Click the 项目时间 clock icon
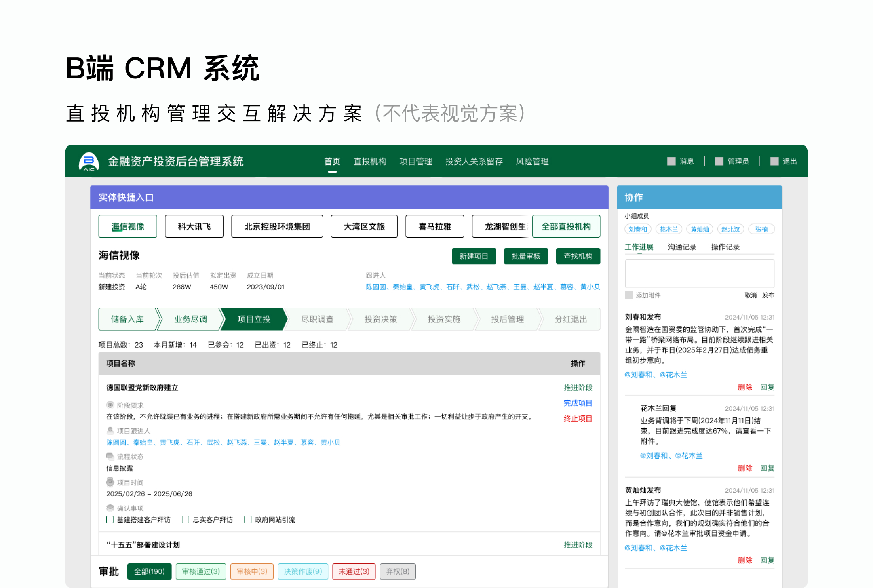Image resolution: width=873 pixels, height=588 pixels. coord(110,482)
